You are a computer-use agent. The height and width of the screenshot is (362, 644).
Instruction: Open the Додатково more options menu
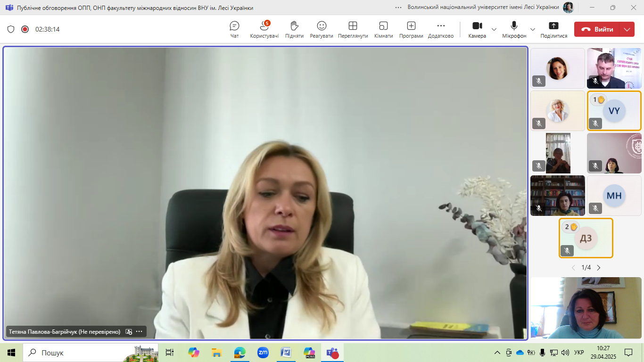click(441, 29)
